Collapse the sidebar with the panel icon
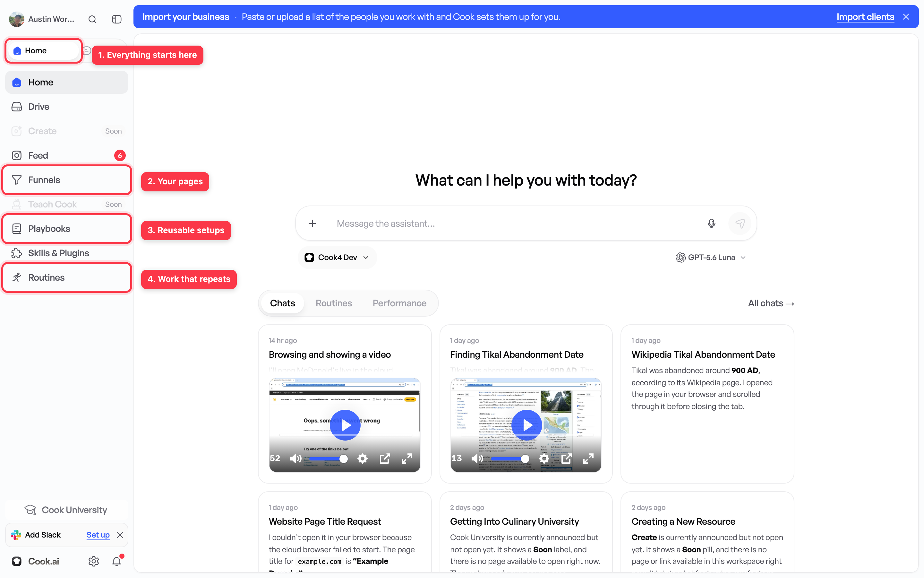This screenshot has height=578, width=924. [116, 19]
